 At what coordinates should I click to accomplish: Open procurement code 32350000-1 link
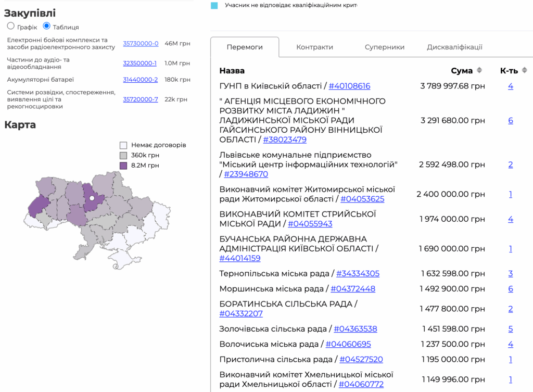coord(139,63)
